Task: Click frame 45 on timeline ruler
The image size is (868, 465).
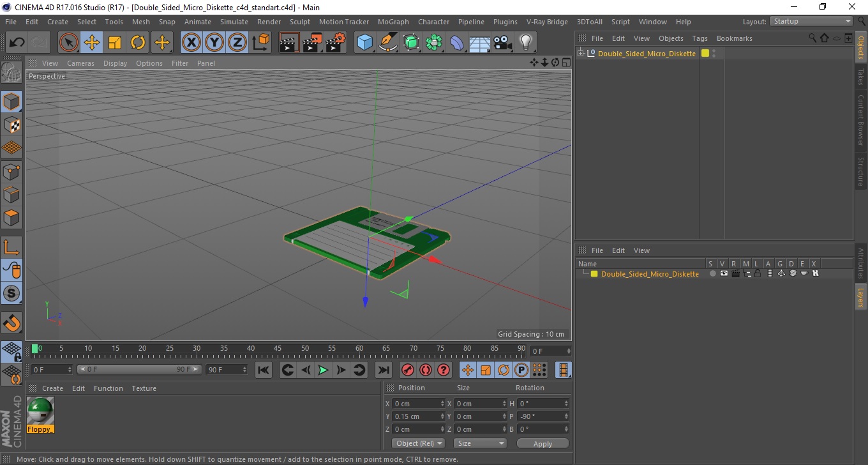Action: [x=278, y=349]
